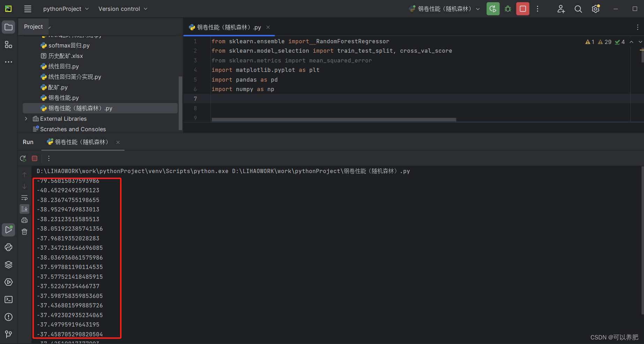
Task: Toggle scroll to end of console
Action: pyautogui.click(x=24, y=209)
